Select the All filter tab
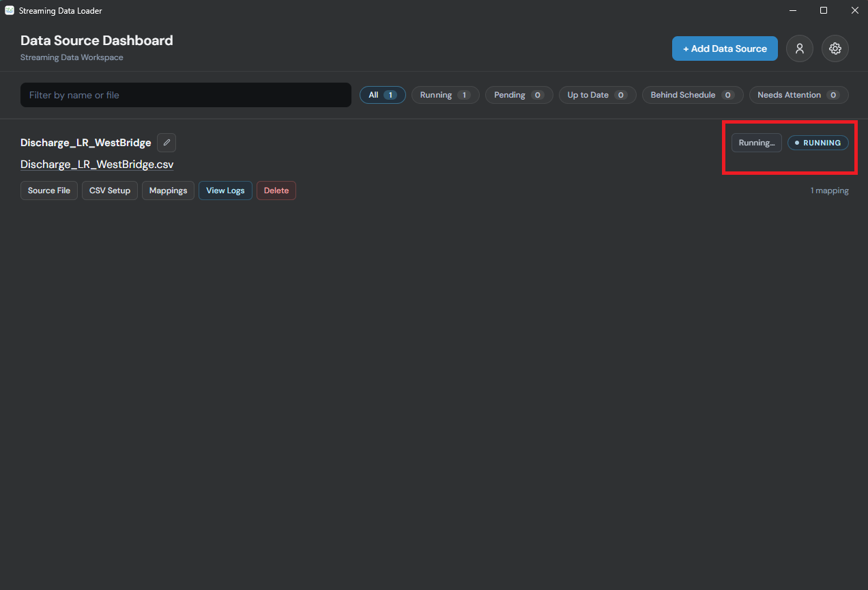This screenshot has width=868, height=590. click(x=383, y=95)
